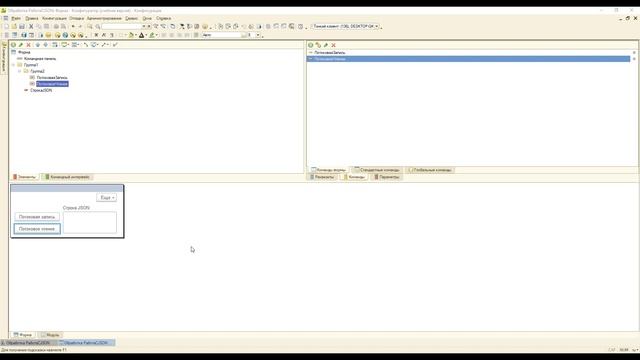Select Командная панель in the elements tree

pos(40,59)
